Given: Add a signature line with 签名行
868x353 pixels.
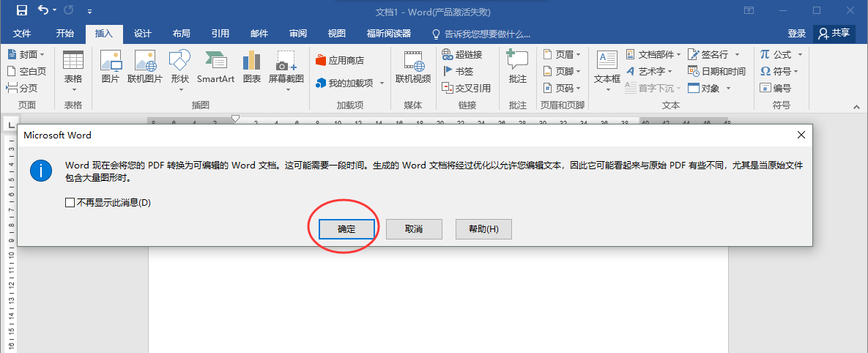Looking at the screenshot, I should coord(714,54).
